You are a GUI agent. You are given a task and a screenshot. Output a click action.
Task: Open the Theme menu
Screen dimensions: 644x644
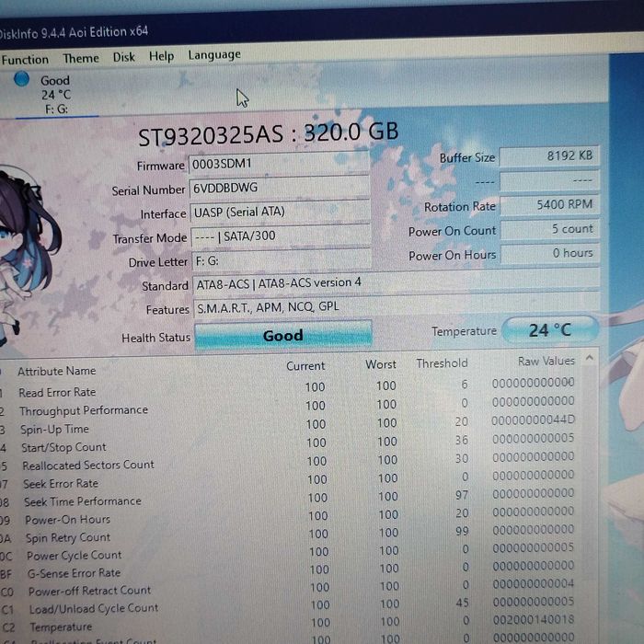tap(81, 58)
